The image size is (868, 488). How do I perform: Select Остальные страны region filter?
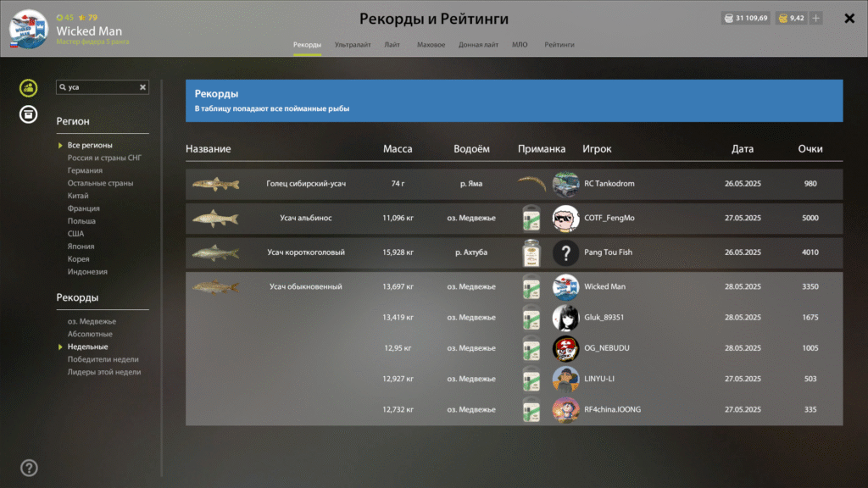[x=100, y=183]
